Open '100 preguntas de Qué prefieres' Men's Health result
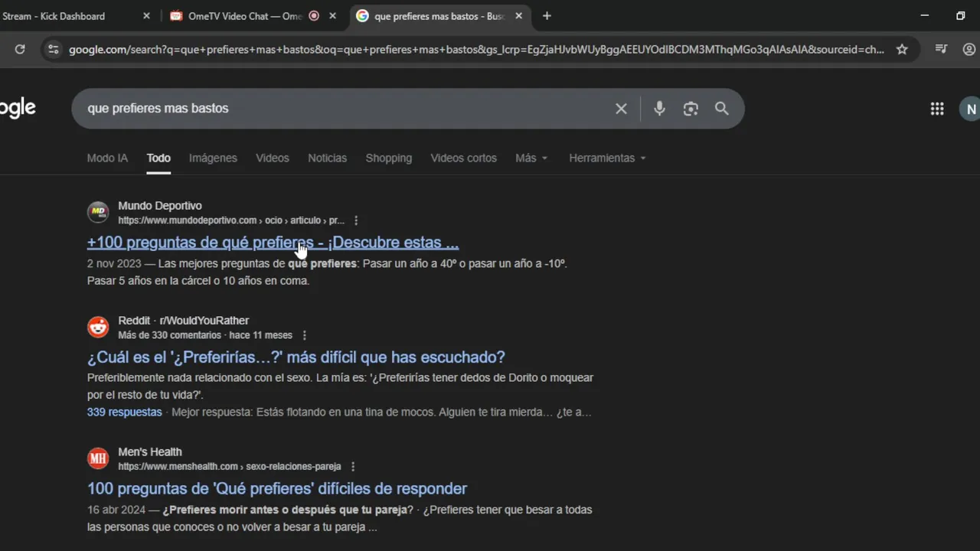This screenshot has height=551, width=980. coord(277,488)
